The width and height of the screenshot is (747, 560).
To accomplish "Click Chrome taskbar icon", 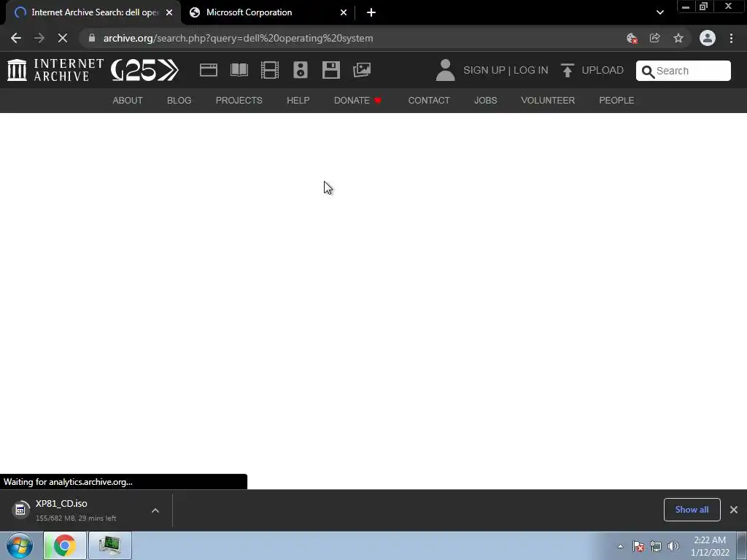I will [65, 545].
